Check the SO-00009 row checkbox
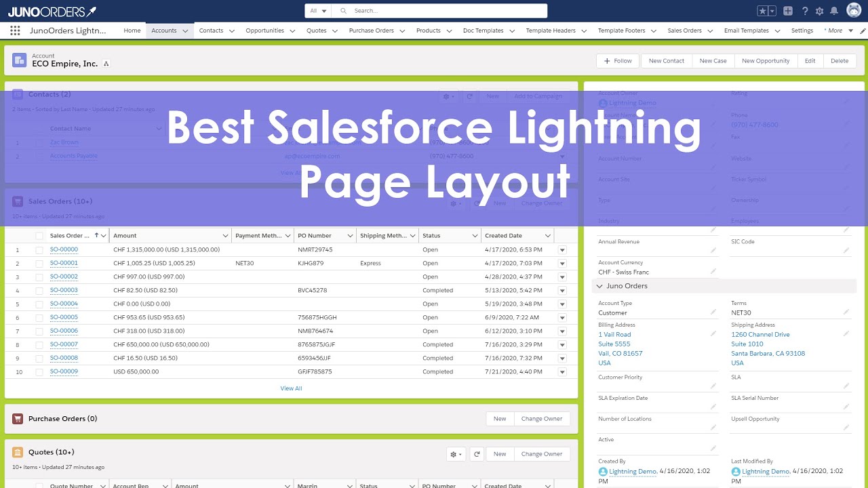Screen dimensions: 868x488 click(x=39, y=372)
